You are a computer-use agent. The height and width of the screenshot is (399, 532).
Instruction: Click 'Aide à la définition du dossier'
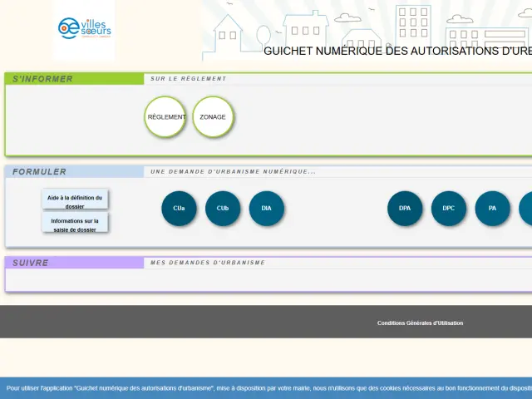(x=75, y=200)
